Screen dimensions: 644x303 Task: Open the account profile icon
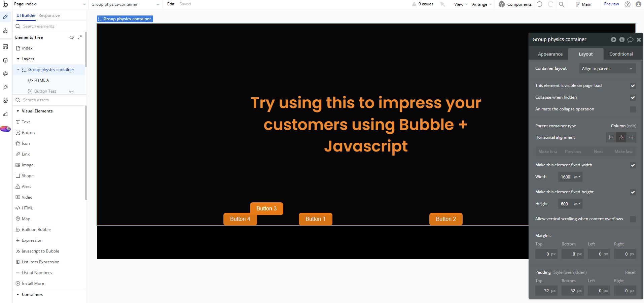pos(638,4)
